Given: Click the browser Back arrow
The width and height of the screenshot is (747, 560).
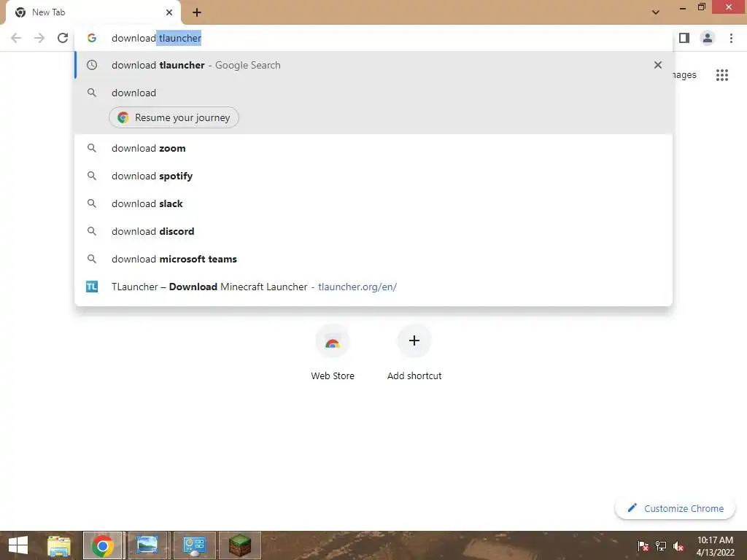Looking at the screenshot, I should click(x=16, y=38).
